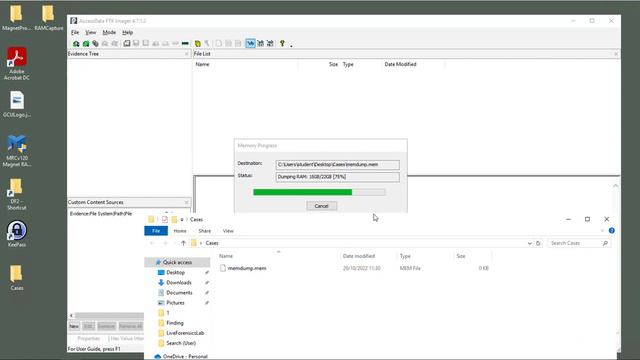Click Add Evidence Item icon in FTK toolbar
640x360 pixels.
tap(76, 43)
